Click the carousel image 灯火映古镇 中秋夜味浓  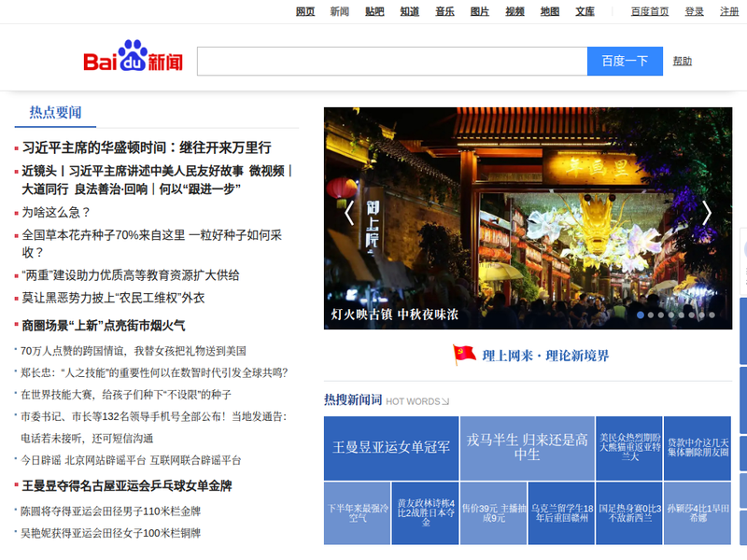pos(528,218)
